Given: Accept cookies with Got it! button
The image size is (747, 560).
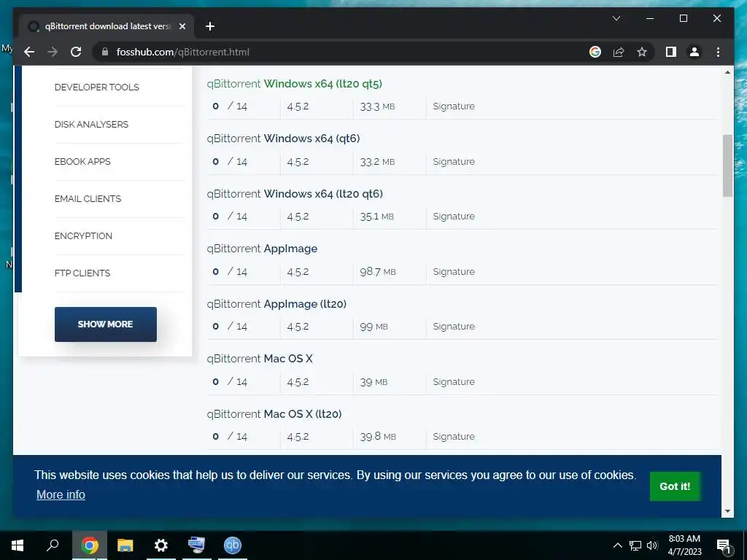Looking at the screenshot, I should pos(675,486).
